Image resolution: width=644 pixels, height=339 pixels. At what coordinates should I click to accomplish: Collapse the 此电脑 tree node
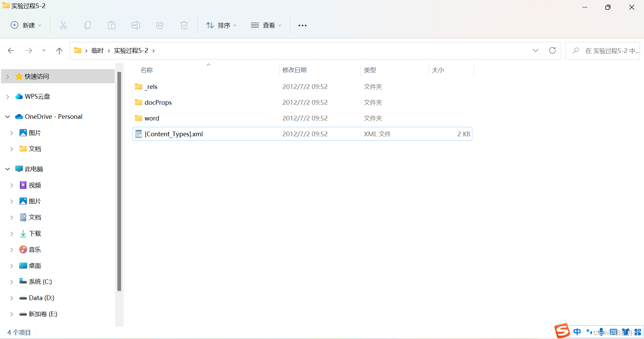(8, 169)
